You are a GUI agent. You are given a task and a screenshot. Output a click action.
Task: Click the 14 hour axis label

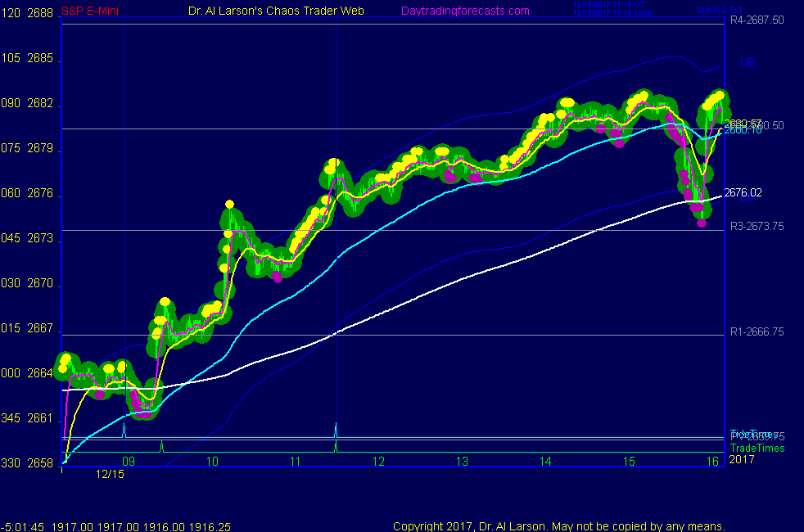click(x=545, y=462)
